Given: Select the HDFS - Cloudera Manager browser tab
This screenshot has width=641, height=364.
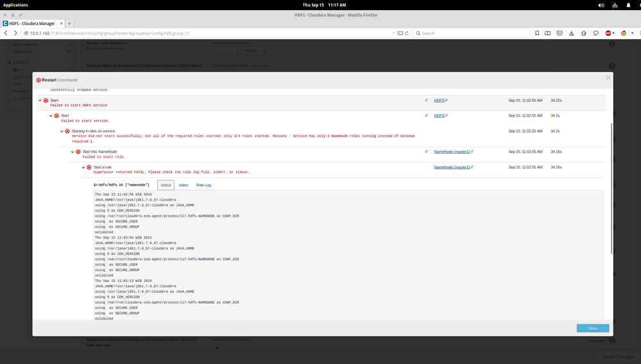Looking at the screenshot, I should click(33, 23).
